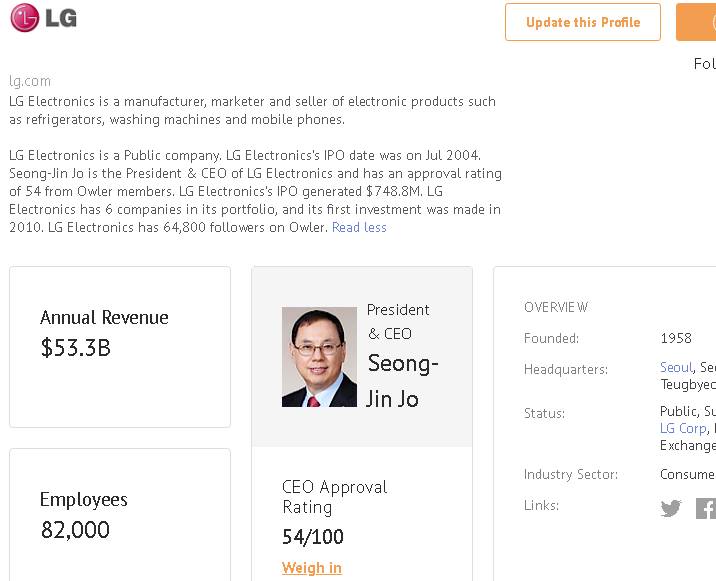Click the Industry Sector label
The image size is (716, 581).
(571, 474)
